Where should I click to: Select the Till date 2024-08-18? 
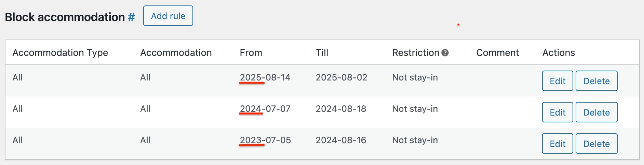[x=341, y=109]
